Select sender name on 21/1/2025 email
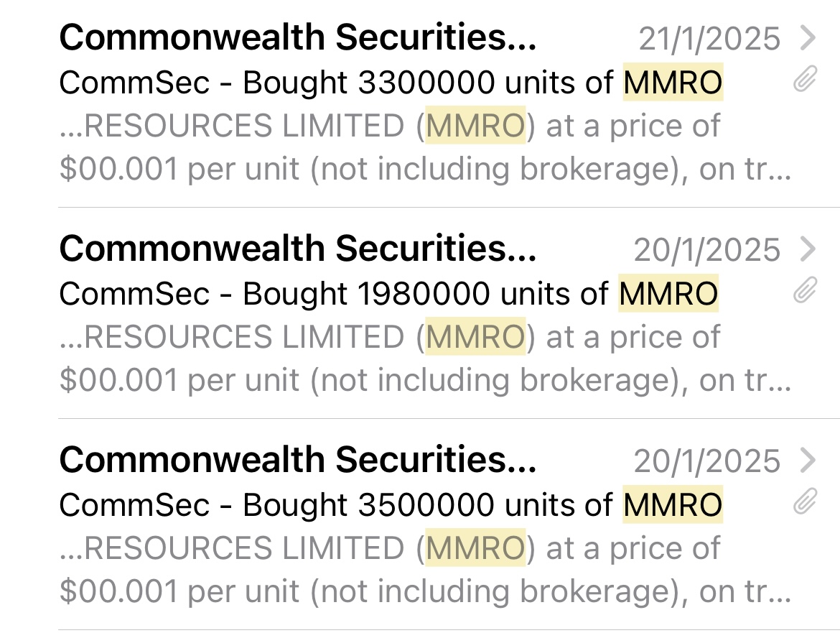 (297, 37)
